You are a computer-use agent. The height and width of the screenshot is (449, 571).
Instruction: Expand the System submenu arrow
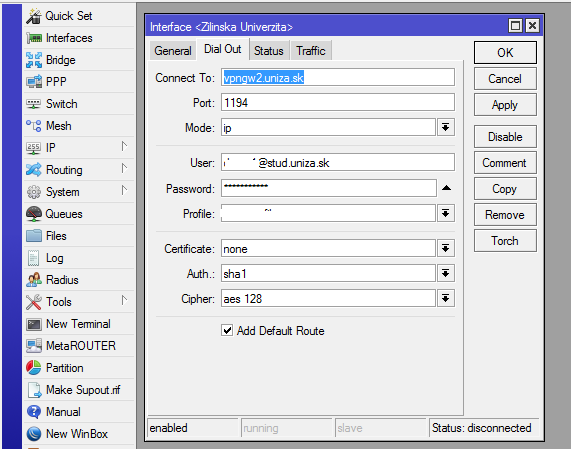click(x=124, y=191)
